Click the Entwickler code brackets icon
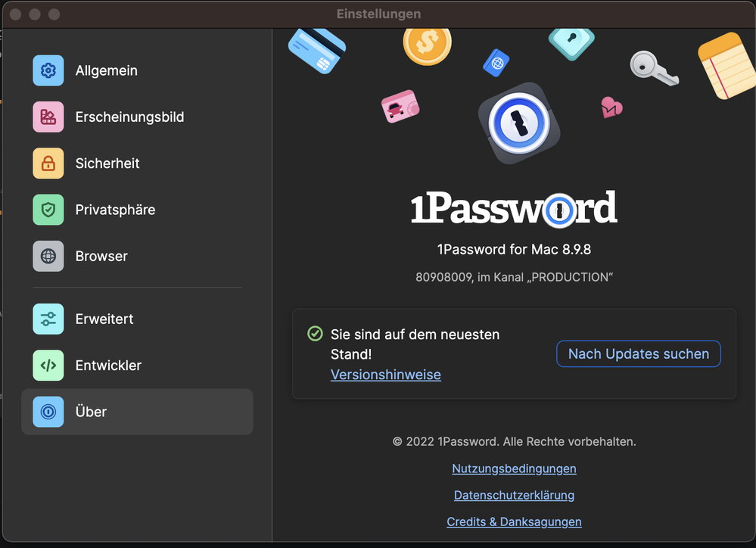Image resolution: width=756 pixels, height=548 pixels. pyautogui.click(x=48, y=366)
